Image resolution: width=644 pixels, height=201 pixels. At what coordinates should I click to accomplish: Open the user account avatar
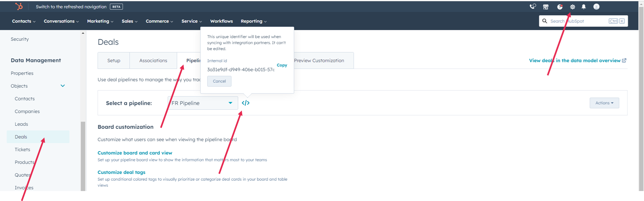pyautogui.click(x=596, y=7)
